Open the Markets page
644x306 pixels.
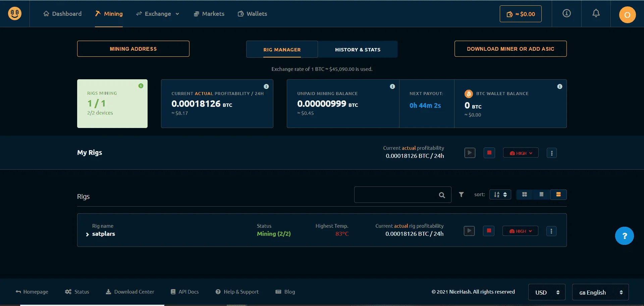pyautogui.click(x=209, y=14)
